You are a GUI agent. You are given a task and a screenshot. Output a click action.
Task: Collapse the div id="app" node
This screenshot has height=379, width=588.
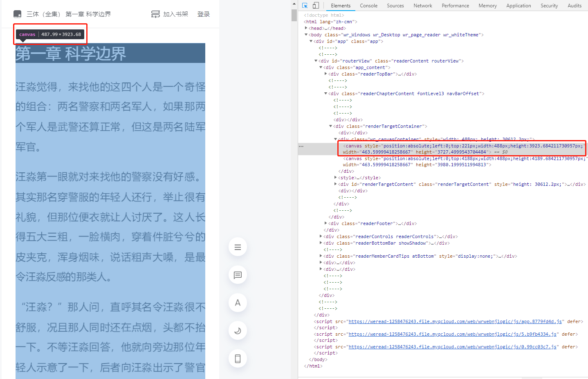[x=311, y=41]
